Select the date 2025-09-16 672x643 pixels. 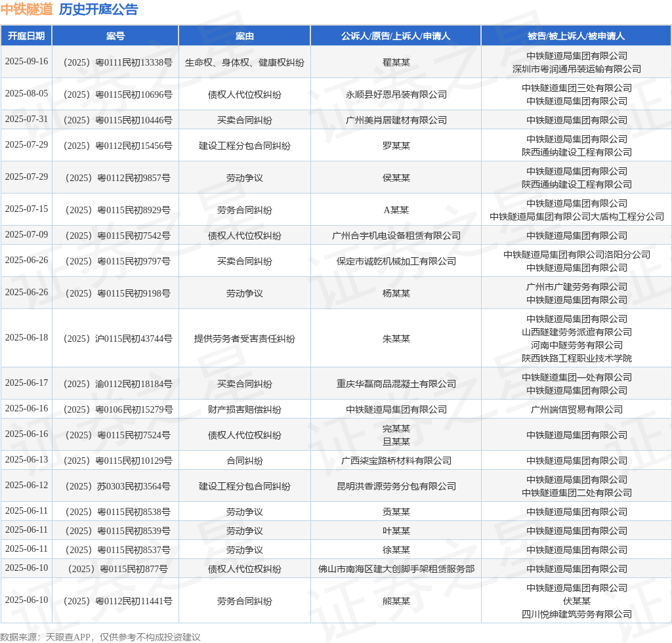(26, 61)
